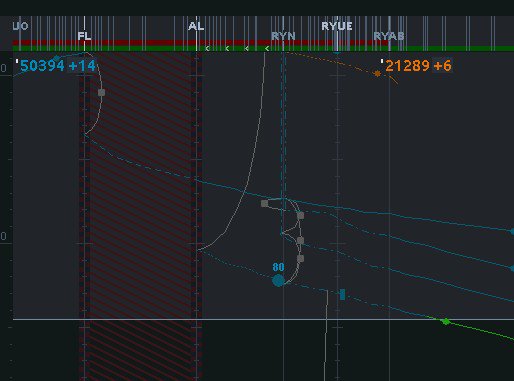Click the blue rectangle marker on RYUE line

pyautogui.click(x=342, y=294)
